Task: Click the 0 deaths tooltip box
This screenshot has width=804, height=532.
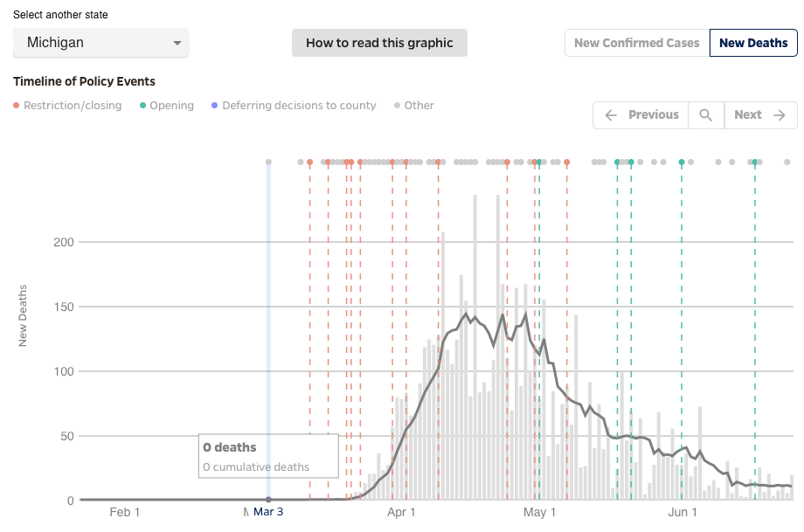Action: pos(268,456)
